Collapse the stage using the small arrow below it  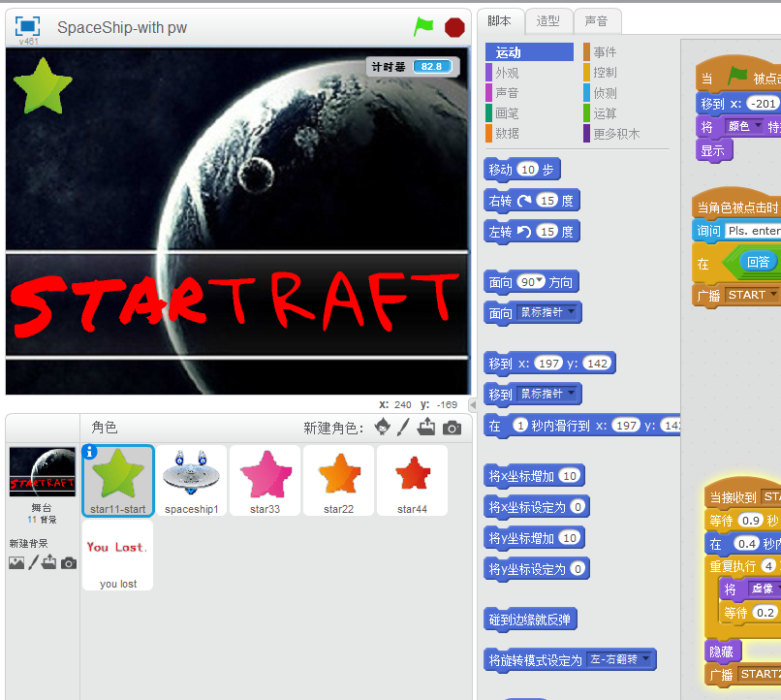click(x=473, y=405)
